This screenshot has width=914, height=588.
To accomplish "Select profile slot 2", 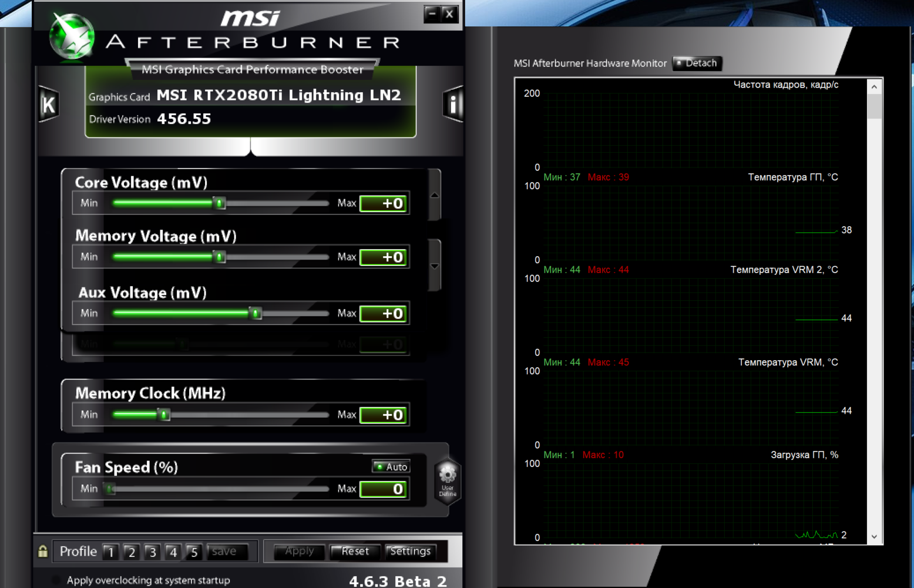I will tap(131, 552).
